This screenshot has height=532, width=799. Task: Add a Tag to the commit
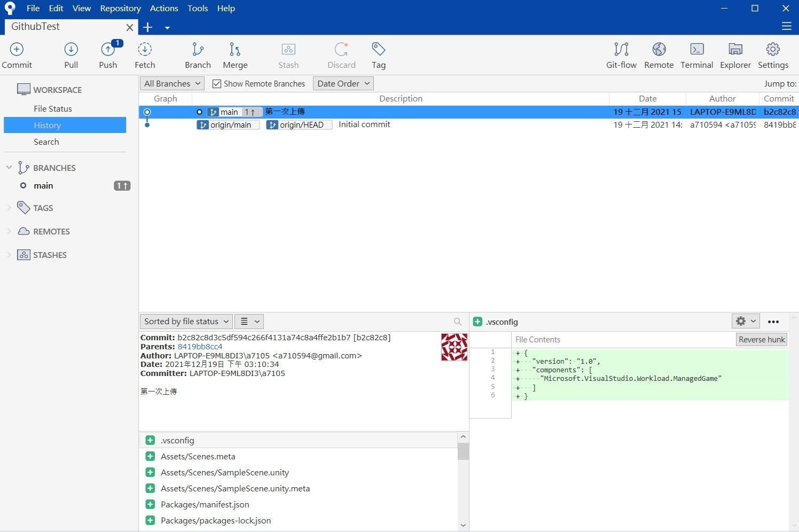click(x=379, y=56)
